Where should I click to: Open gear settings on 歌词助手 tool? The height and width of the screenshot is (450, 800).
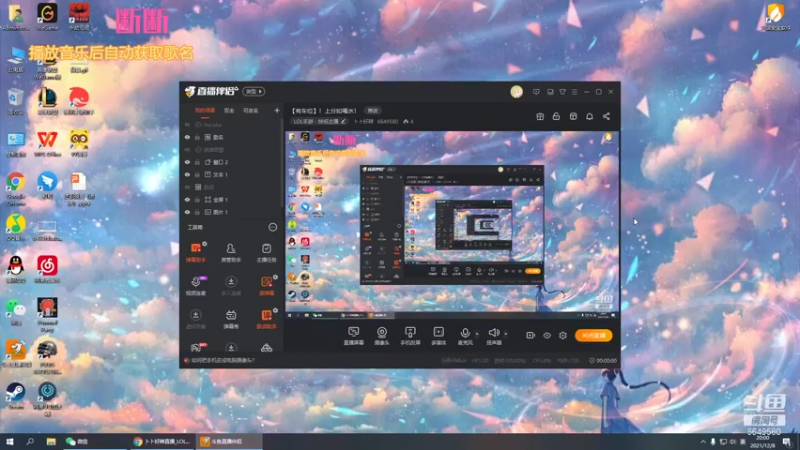pyautogui.click(x=276, y=310)
